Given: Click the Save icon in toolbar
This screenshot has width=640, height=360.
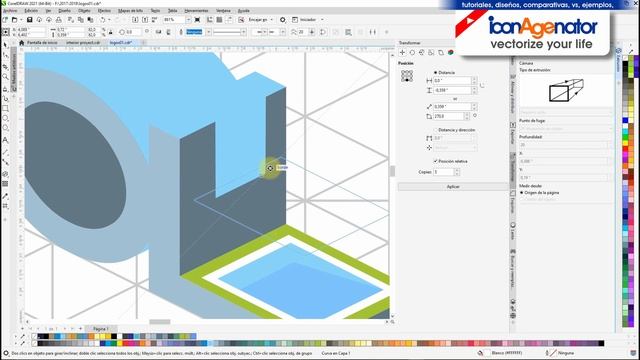Looking at the screenshot, I should click(29, 20).
